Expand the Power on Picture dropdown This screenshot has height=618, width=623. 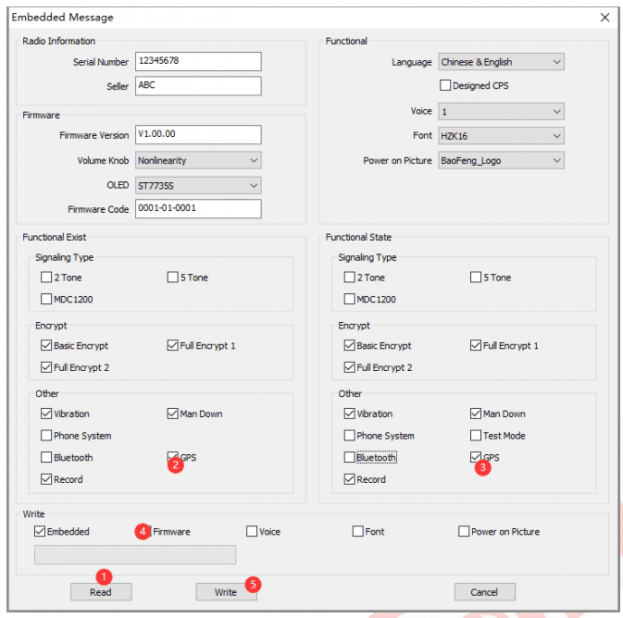(501, 160)
